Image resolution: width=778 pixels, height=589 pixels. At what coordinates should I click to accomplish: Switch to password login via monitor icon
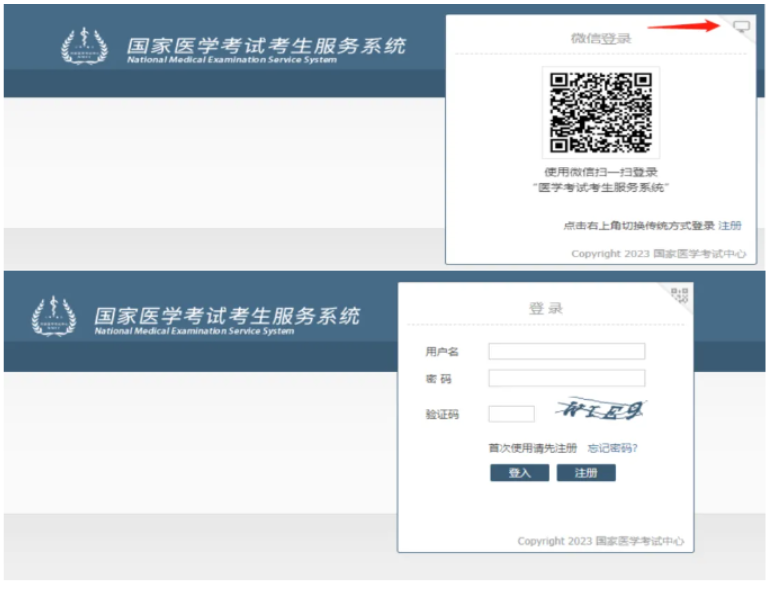pyautogui.click(x=741, y=27)
